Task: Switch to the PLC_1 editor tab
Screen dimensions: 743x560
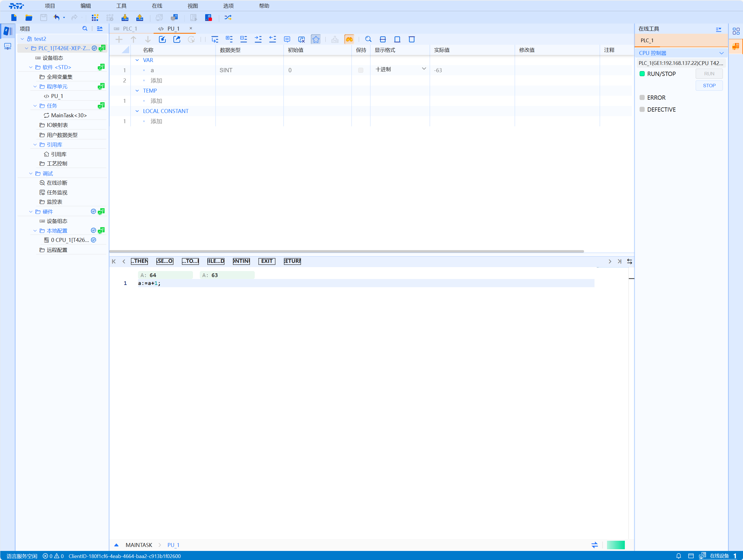Action: pyautogui.click(x=130, y=29)
